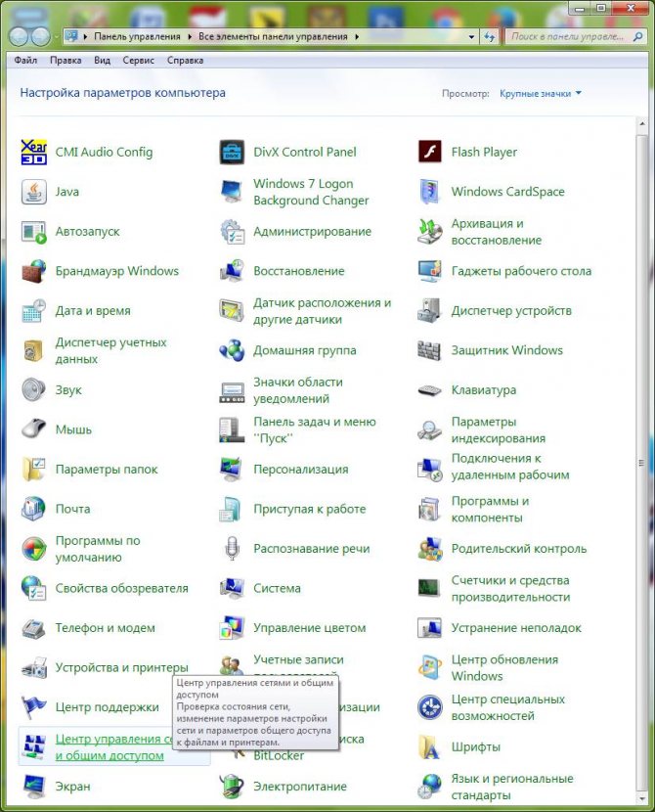Open the Администрирование icon

232,232
